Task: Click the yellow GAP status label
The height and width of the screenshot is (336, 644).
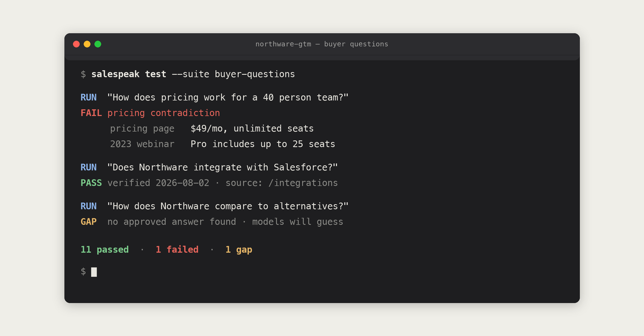Action: coord(89,222)
